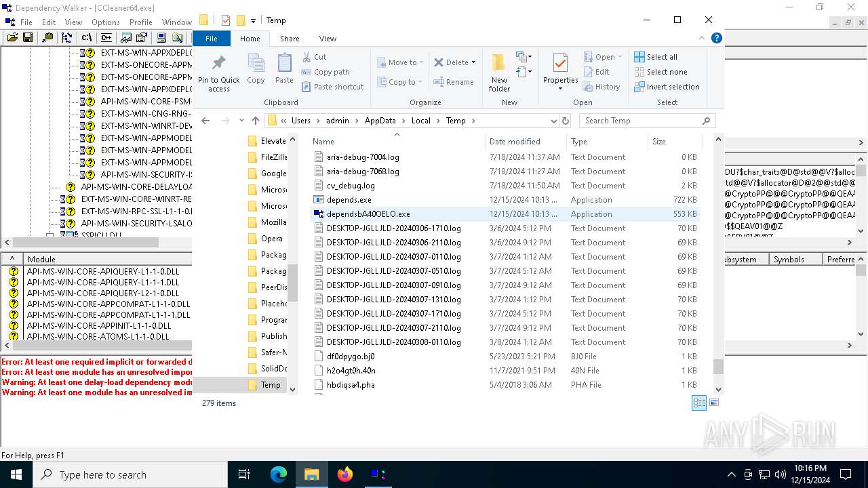Switch to details view button
Screen dimensions: 868x488
pyautogui.click(x=698, y=403)
